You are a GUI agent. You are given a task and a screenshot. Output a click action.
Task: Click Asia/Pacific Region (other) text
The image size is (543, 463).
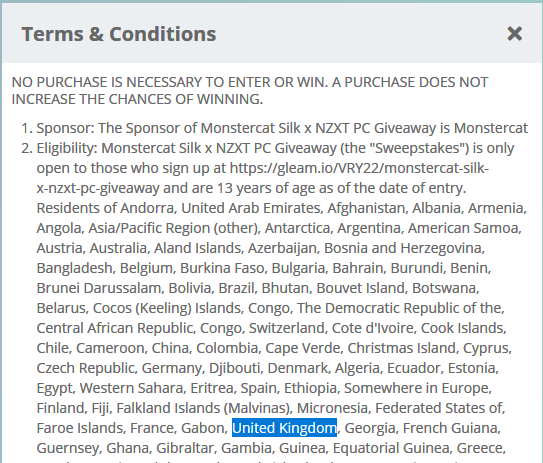click(174, 228)
